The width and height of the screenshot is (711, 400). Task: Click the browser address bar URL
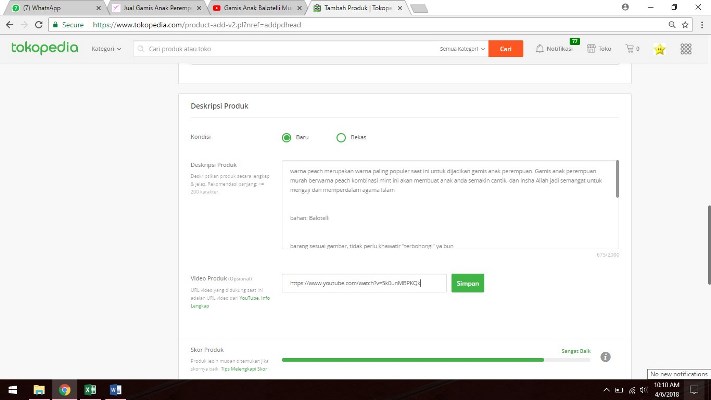[x=197, y=24]
